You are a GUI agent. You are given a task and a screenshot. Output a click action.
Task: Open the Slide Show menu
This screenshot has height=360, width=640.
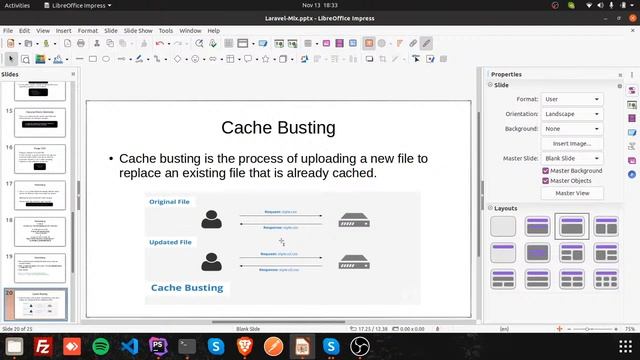(138, 31)
